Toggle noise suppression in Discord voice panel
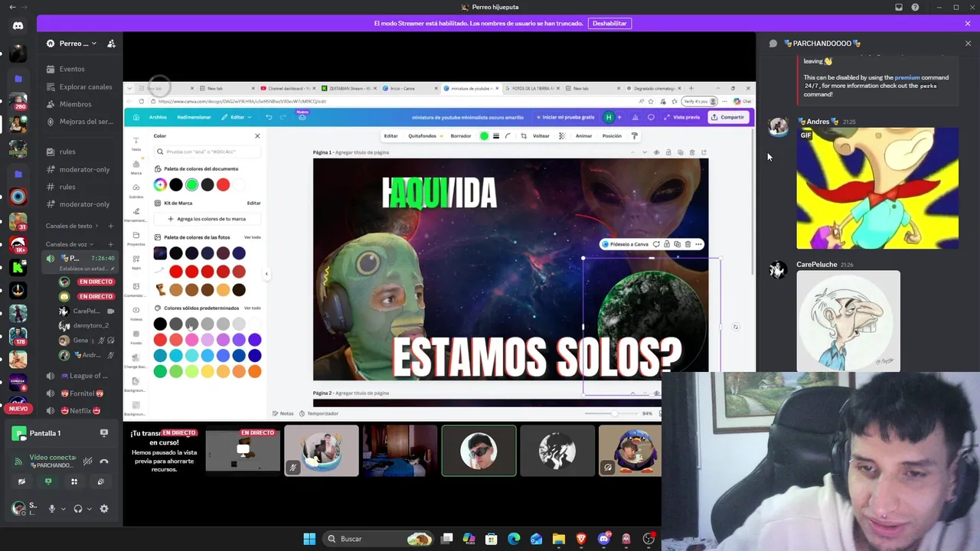 tap(88, 461)
